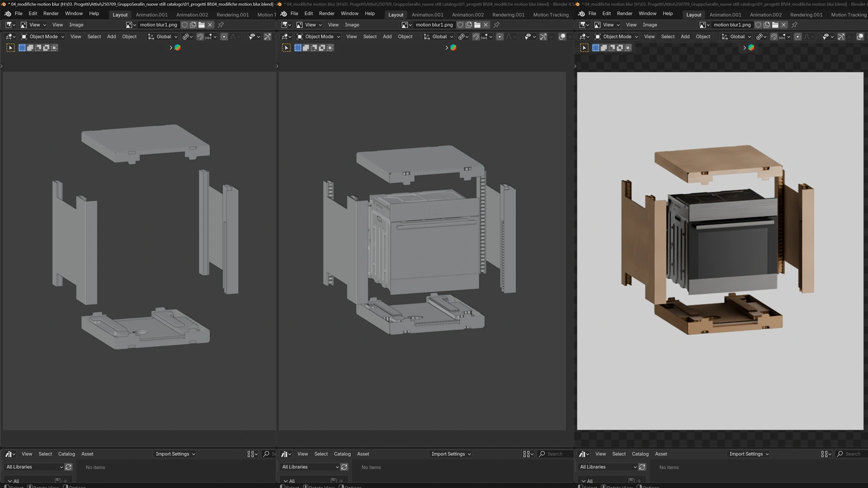Click the fake user shield icon in left window
This screenshot has width=868, height=488.
(x=184, y=25)
